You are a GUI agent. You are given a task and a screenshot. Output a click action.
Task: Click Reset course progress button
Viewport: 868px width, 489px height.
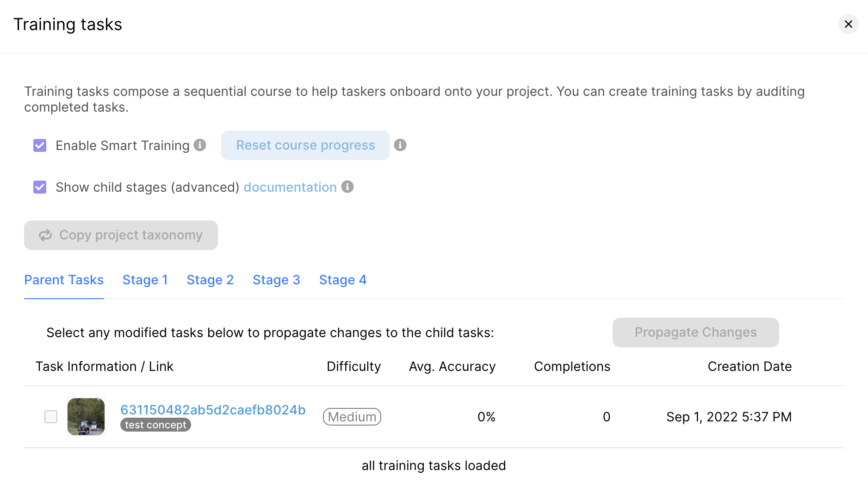[x=305, y=145]
